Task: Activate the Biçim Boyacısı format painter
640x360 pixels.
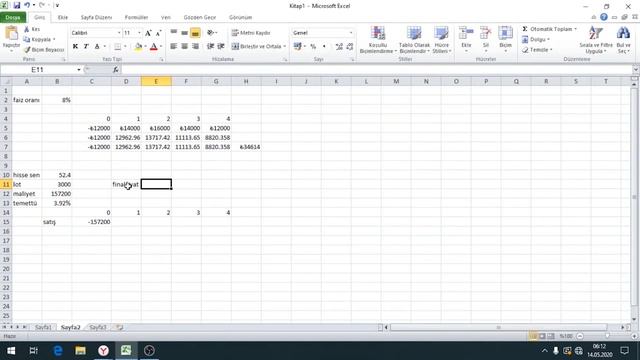Action: point(44,50)
